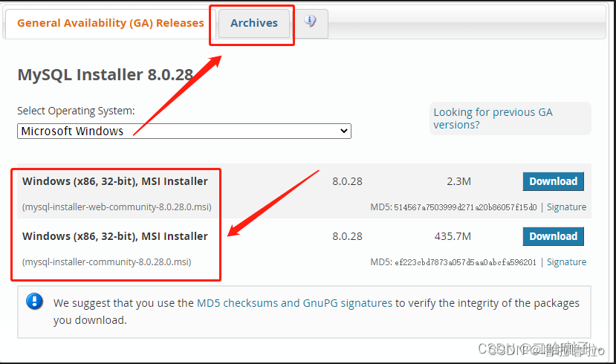Image resolution: width=616 pixels, height=364 pixels.
Task: Click the blue exclamation notice icon
Action: tap(35, 302)
